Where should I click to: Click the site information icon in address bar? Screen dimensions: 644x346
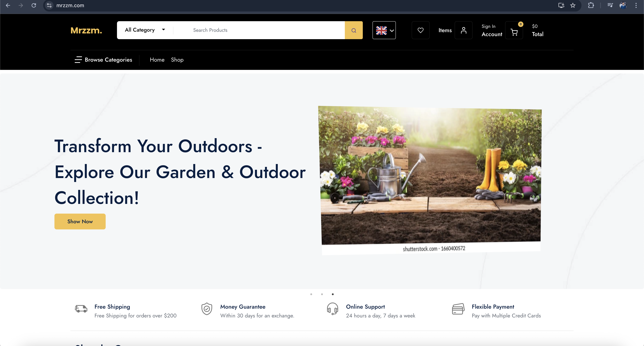click(49, 5)
